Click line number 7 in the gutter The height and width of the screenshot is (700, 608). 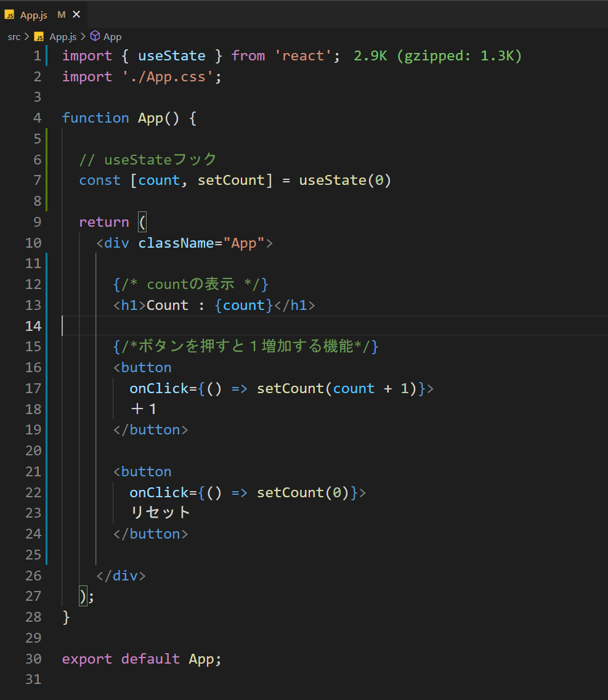(38, 181)
